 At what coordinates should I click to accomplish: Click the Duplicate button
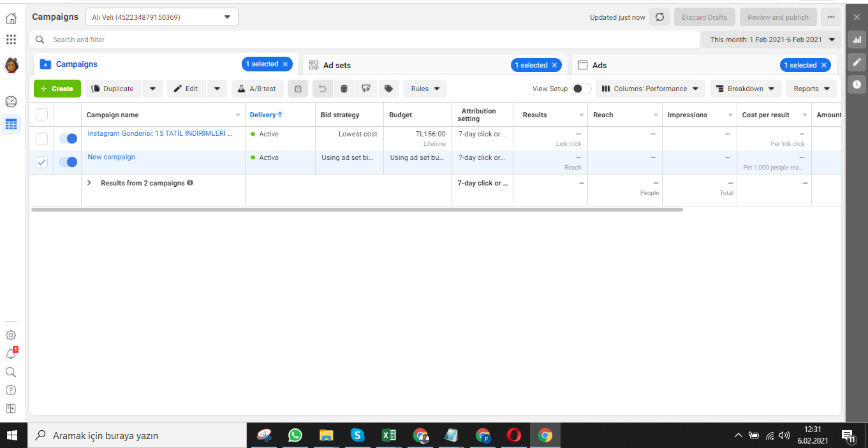114,89
